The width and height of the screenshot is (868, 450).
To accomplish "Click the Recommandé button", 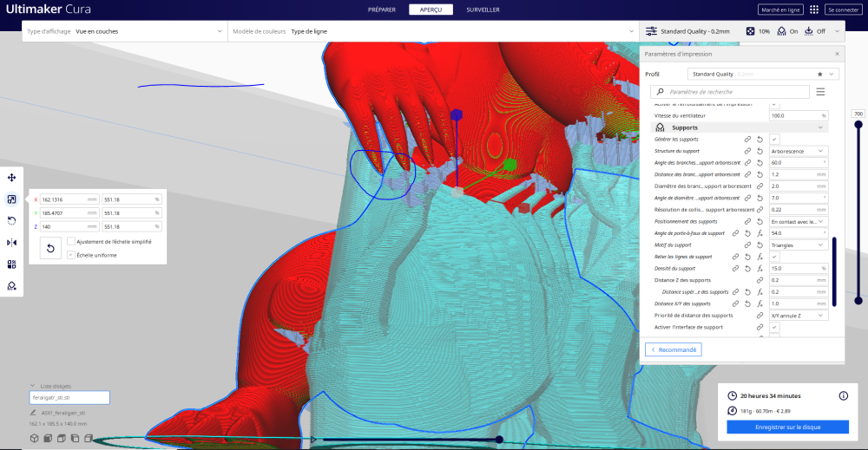I will tap(674, 349).
